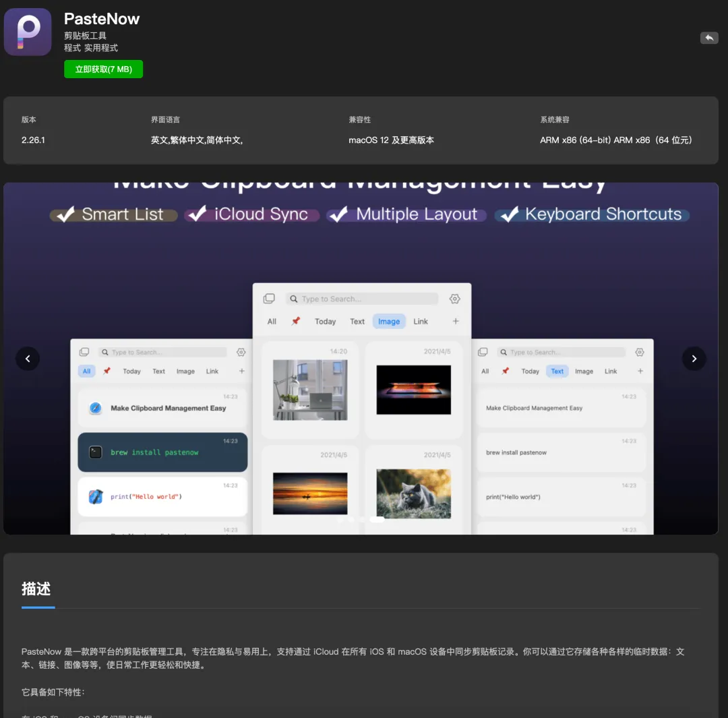Click the red pin icon in the right panel

click(505, 371)
